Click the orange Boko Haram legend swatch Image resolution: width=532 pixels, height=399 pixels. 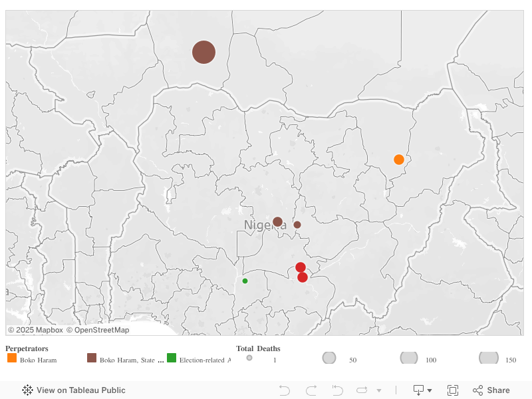coord(12,358)
